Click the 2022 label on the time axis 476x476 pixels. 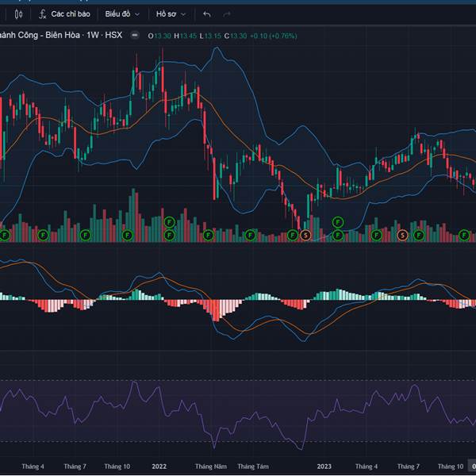point(159,466)
